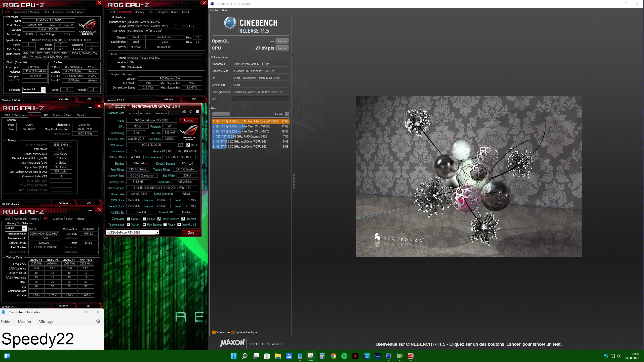
Task: Launch Google Chrome from taskbar
Action: (333, 356)
